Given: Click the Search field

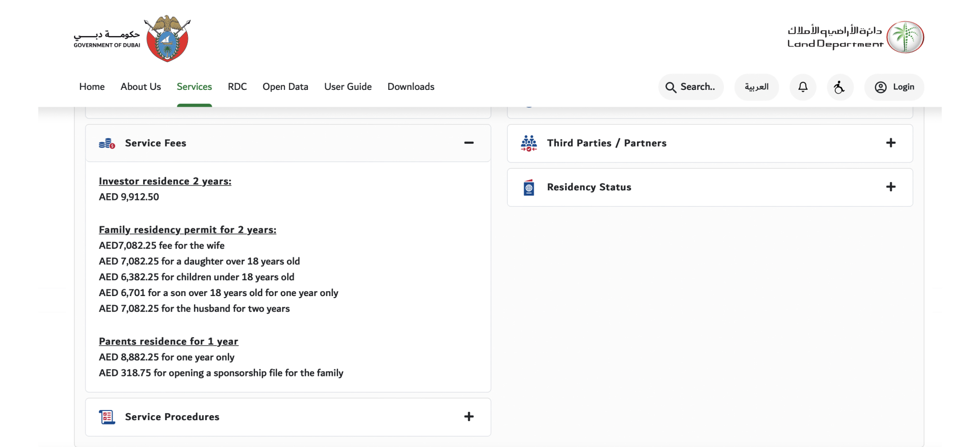Looking at the screenshot, I should tap(691, 87).
